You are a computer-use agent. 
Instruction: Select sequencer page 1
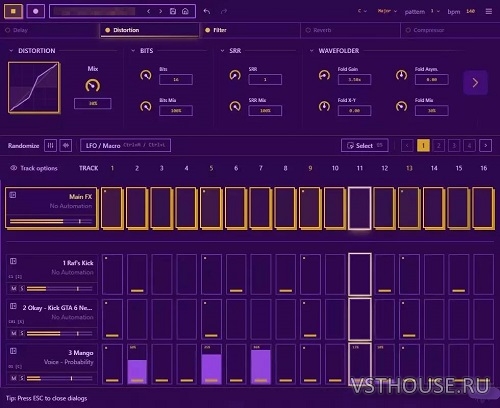[x=423, y=145]
